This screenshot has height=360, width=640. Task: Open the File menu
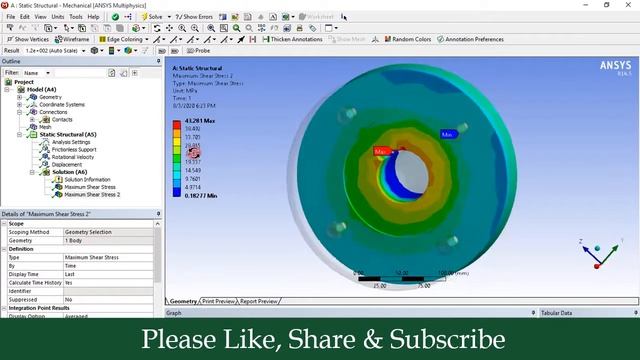(11, 17)
